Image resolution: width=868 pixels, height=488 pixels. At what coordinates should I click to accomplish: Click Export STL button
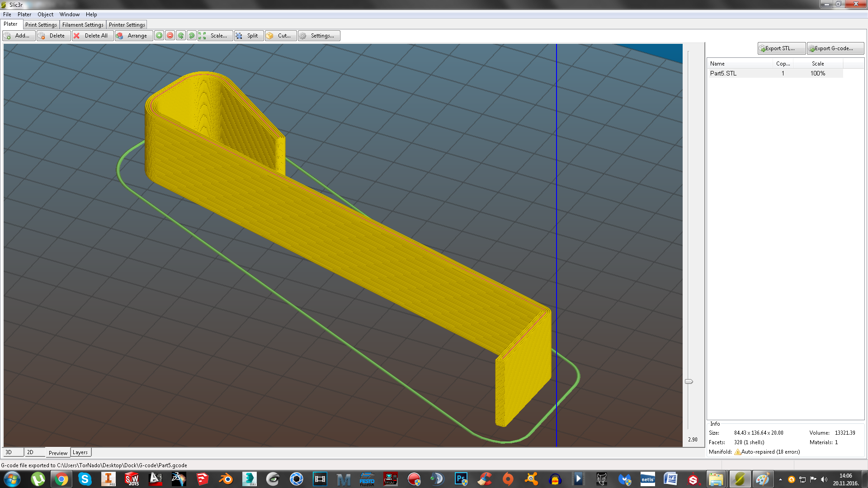(781, 48)
